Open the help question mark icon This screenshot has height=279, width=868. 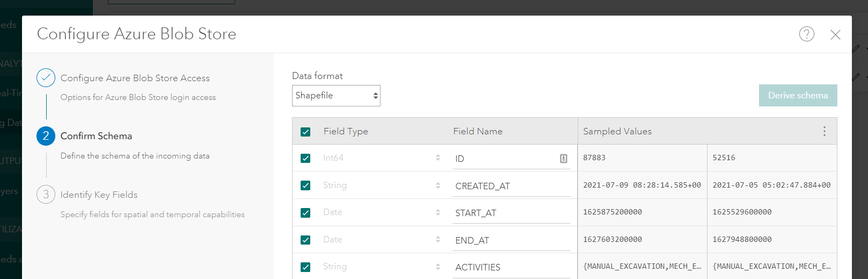tap(806, 34)
